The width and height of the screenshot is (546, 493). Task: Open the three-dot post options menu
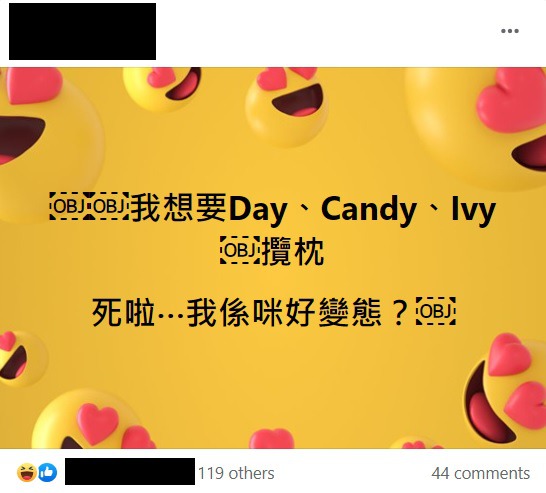point(510,31)
